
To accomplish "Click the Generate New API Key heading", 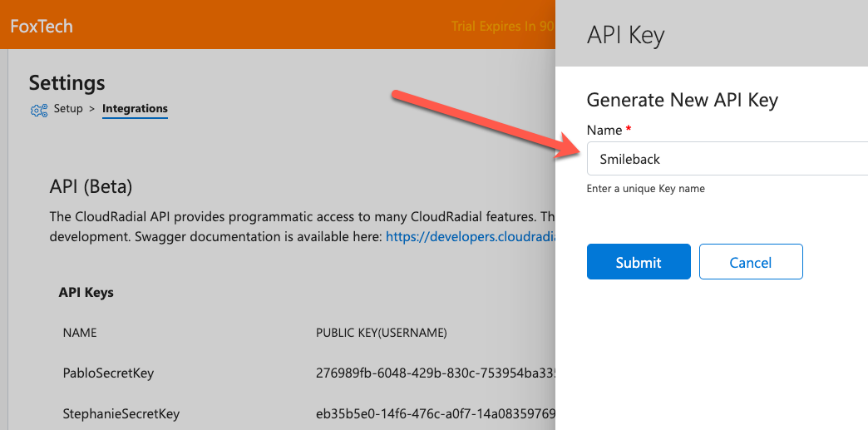I will tap(682, 100).
